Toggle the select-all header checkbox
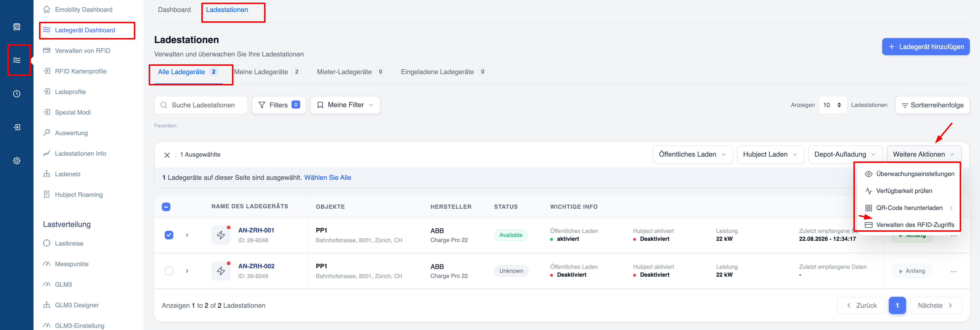The height and width of the screenshot is (330, 980). pyautogui.click(x=166, y=207)
